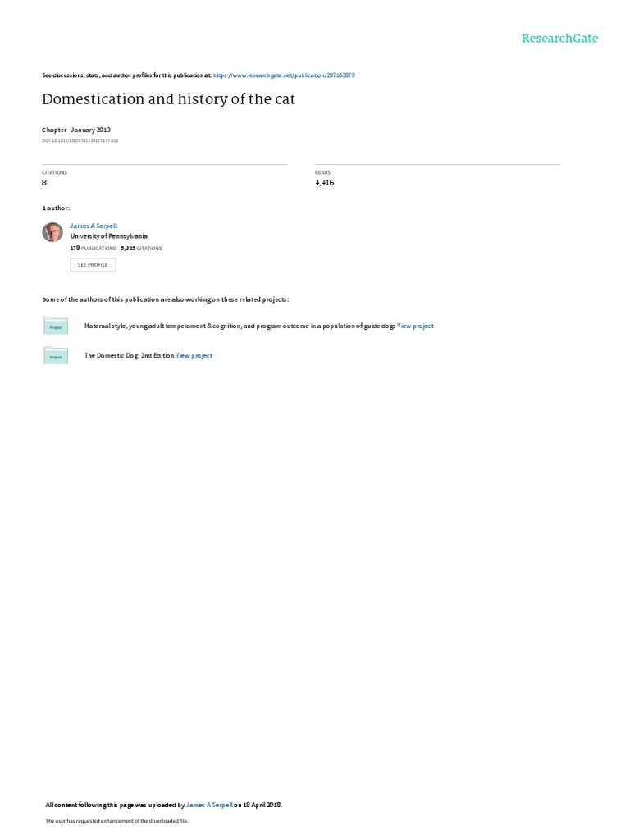The height and width of the screenshot is (840, 630).
Task: Open View project for The Domestic Dog
Action: click(x=194, y=356)
